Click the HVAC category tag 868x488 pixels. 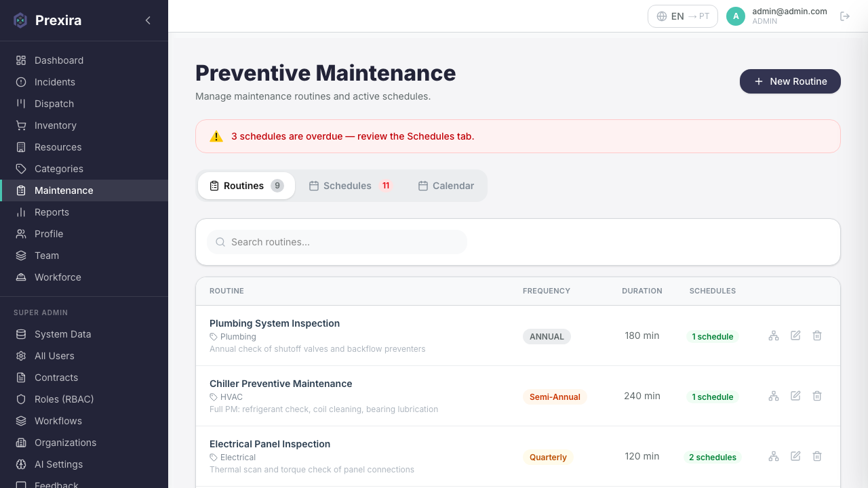[x=226, y=397]
